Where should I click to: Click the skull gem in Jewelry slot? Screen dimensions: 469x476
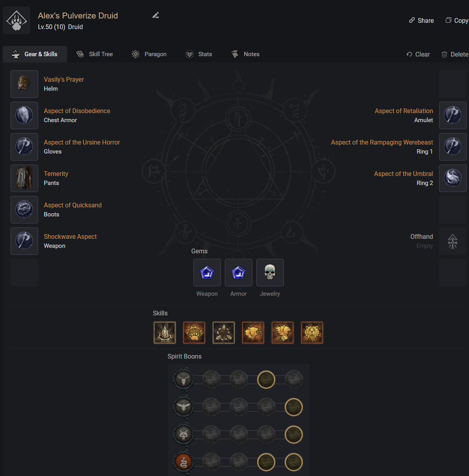270,273
